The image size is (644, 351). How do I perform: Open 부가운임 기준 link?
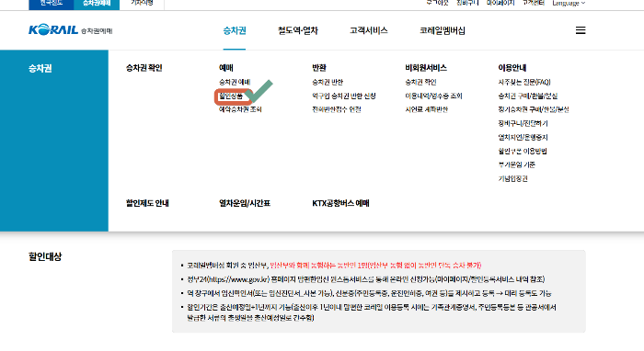pyautogui.click(x=517, y=164)
